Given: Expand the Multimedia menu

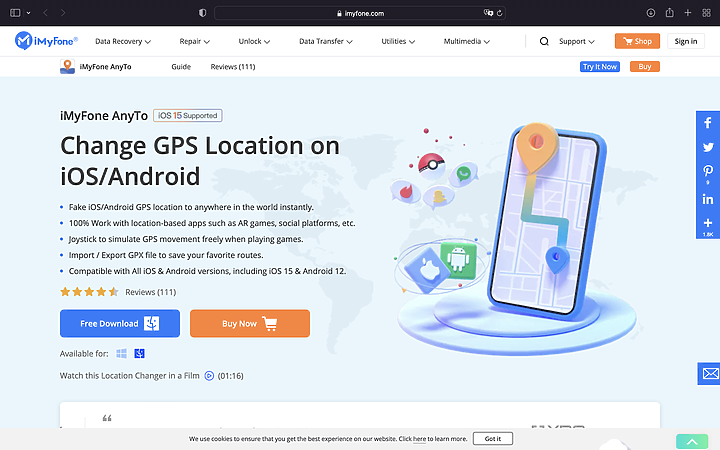Looking at the screenshot, I should [467, 41].
